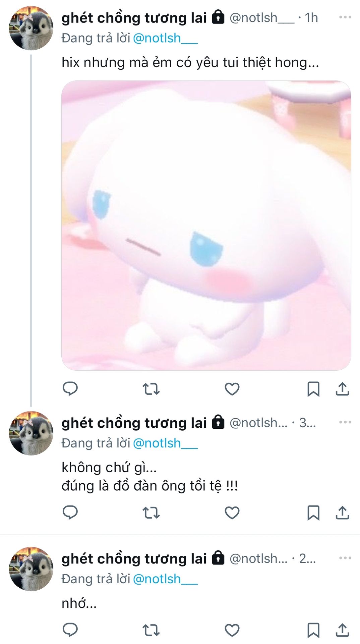Open 'ghét chồng tương lai' profile name on second tweet

(134, 423)
